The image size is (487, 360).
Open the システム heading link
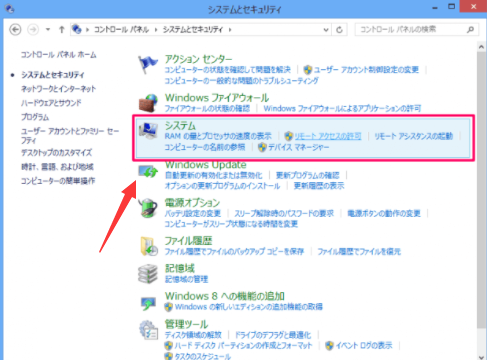(180, 126)
